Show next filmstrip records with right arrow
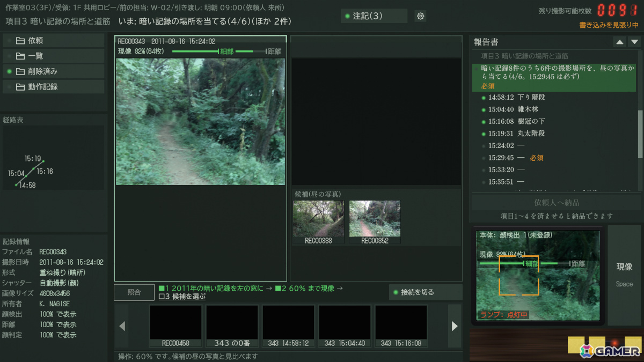 455,326
